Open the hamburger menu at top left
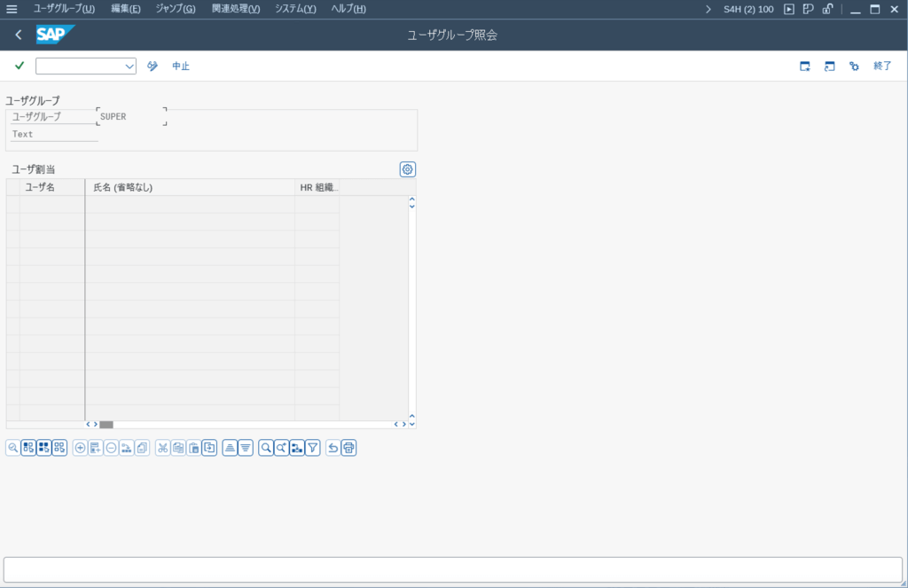This screenshot has width=908, height=588. [12, 9]
